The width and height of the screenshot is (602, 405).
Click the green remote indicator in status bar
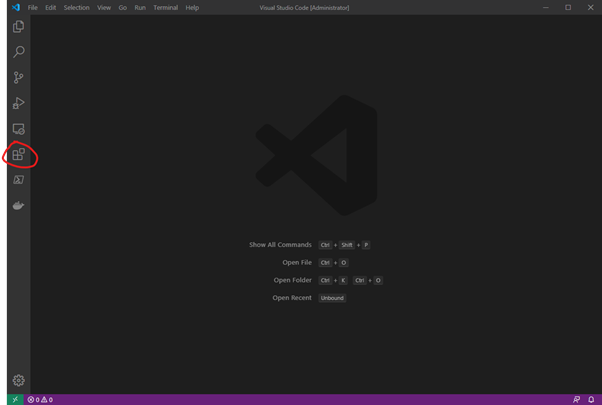point(15,399)
